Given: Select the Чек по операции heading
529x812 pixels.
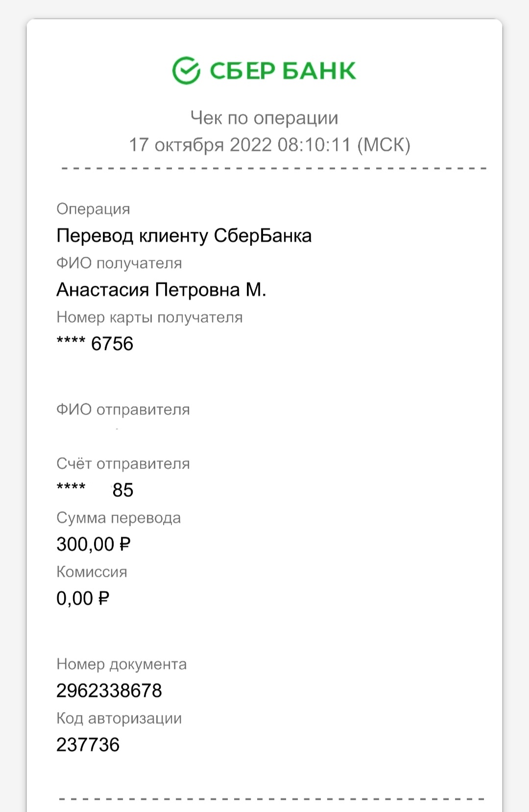Looking at the screenshot, I should [x=264, y=118].
